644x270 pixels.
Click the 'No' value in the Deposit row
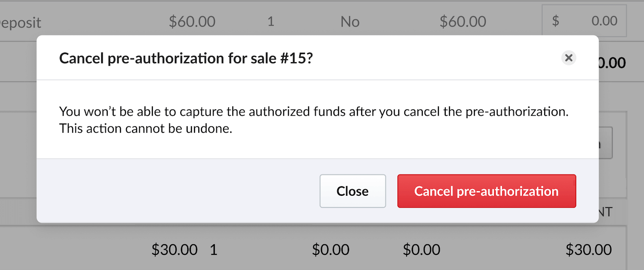coord(350,21)
